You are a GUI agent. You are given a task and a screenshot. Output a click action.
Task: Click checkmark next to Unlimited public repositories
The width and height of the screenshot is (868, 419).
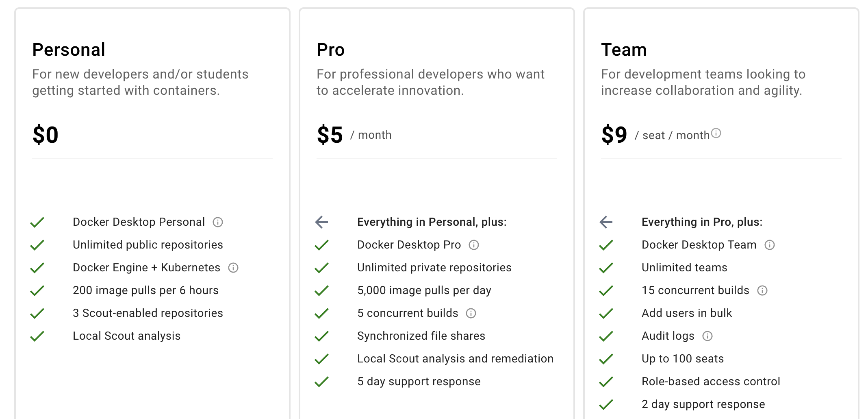pos(37,245)
